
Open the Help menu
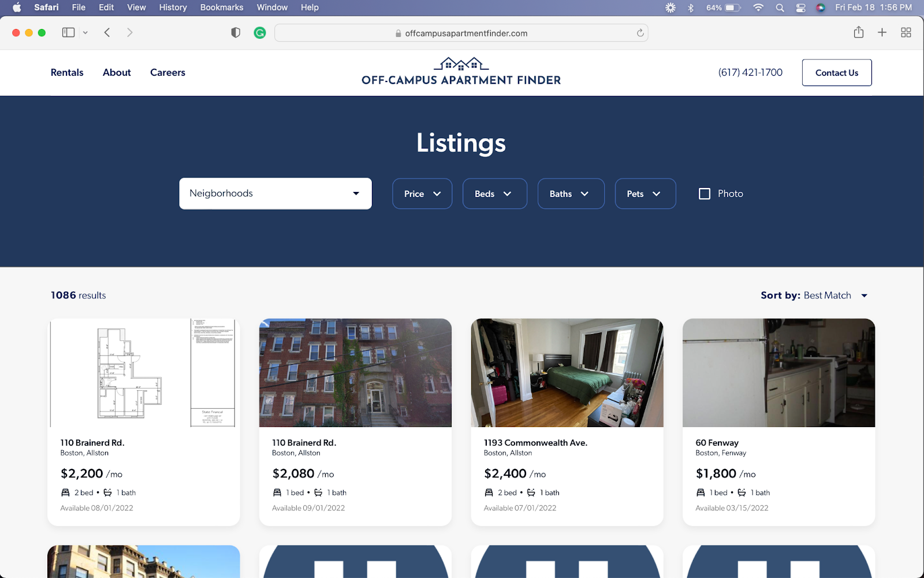pyautogui.click(x=310, y=8)
